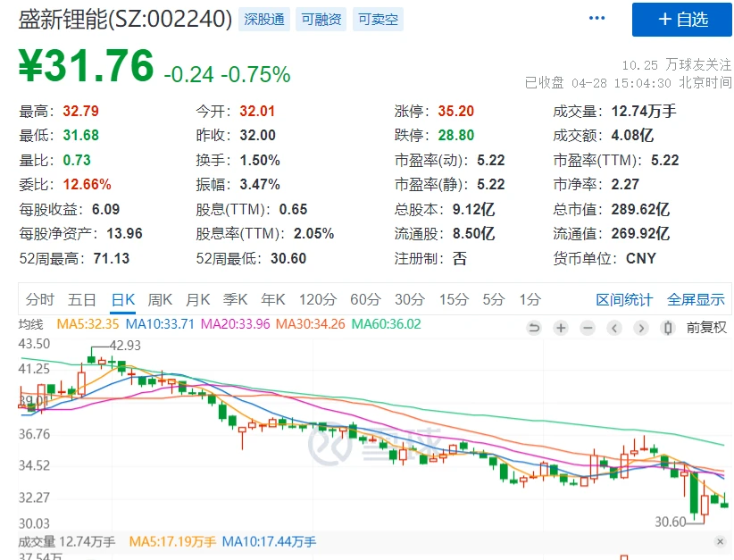This screenshot has width=734, height=560.
Task: Zoom in the K-line chart
Action: 561,328
